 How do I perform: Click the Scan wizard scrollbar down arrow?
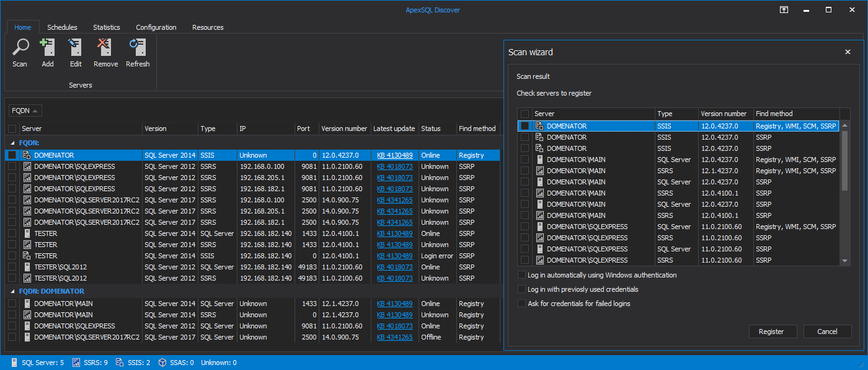click(x=844, y=261)
